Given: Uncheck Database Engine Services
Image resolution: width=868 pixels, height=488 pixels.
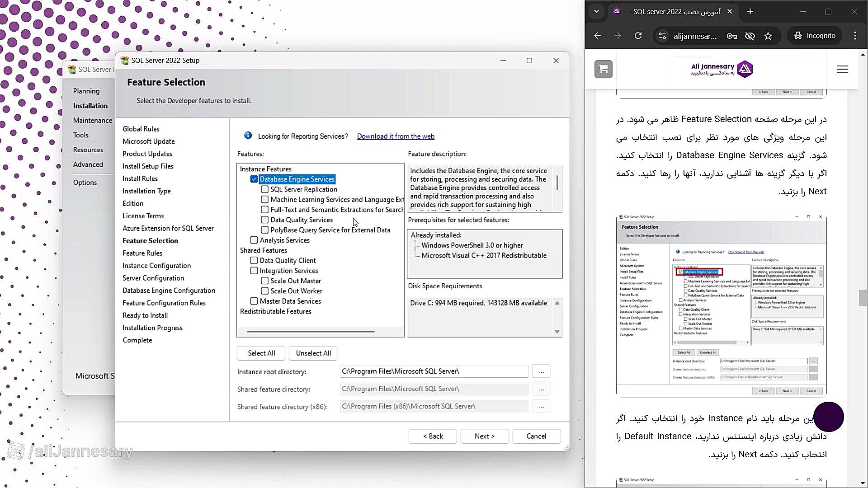Looking at the screenshot, I should click(254, 179).
